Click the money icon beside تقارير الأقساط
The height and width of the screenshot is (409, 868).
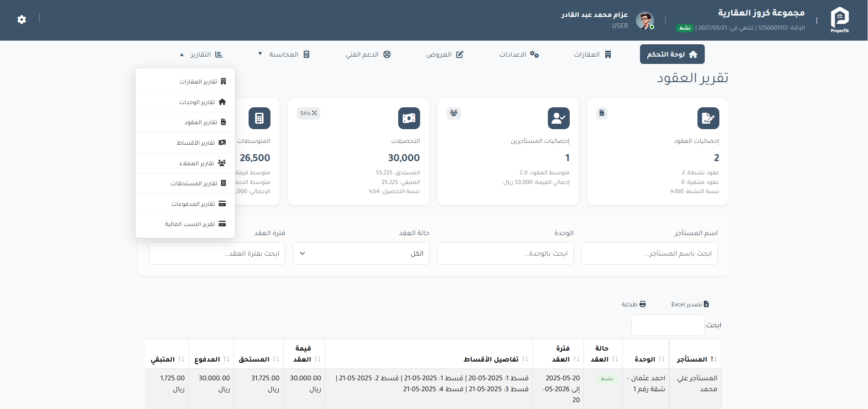(222, 142)
